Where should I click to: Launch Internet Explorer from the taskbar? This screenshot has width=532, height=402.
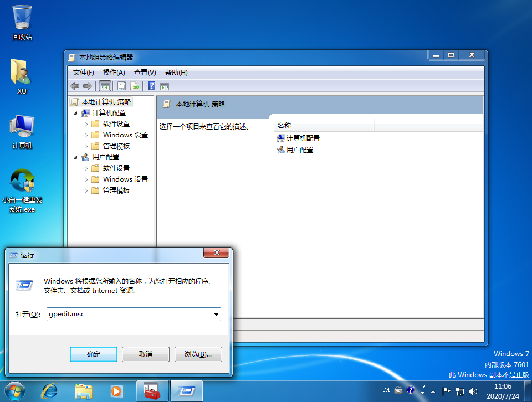(49, 391)
